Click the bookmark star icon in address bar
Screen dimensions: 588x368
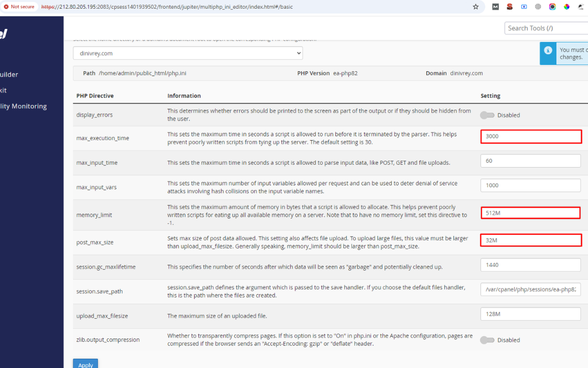tap(475, 7)
